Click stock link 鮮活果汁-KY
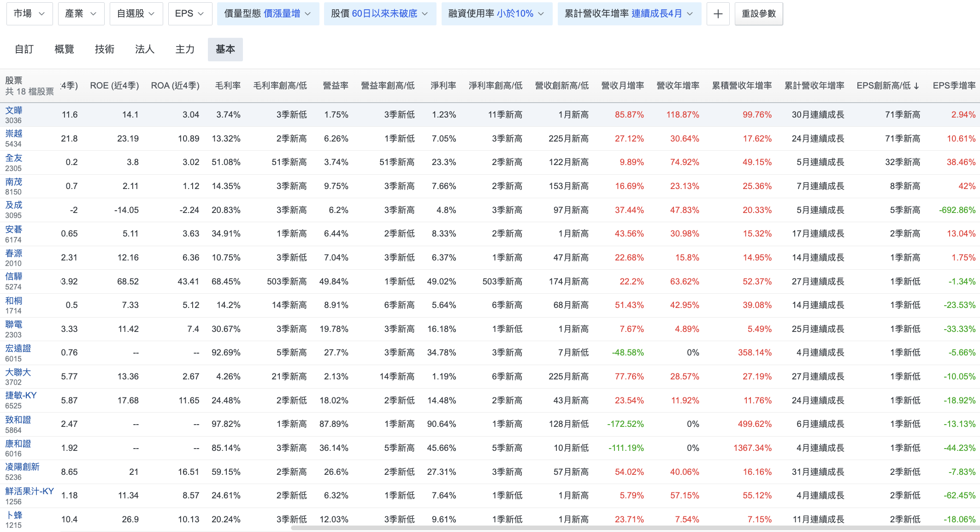This screenshot has height=532, width=980. coord(30,491)
